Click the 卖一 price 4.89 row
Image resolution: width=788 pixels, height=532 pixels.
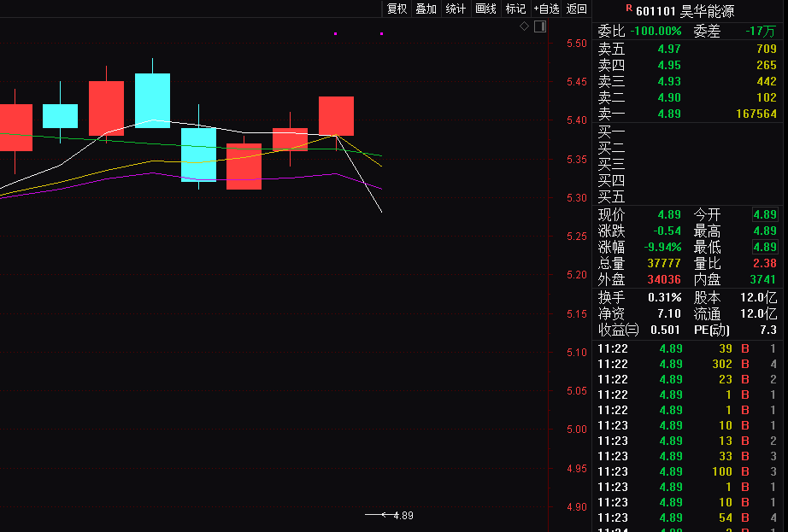[x=687, y=114]
